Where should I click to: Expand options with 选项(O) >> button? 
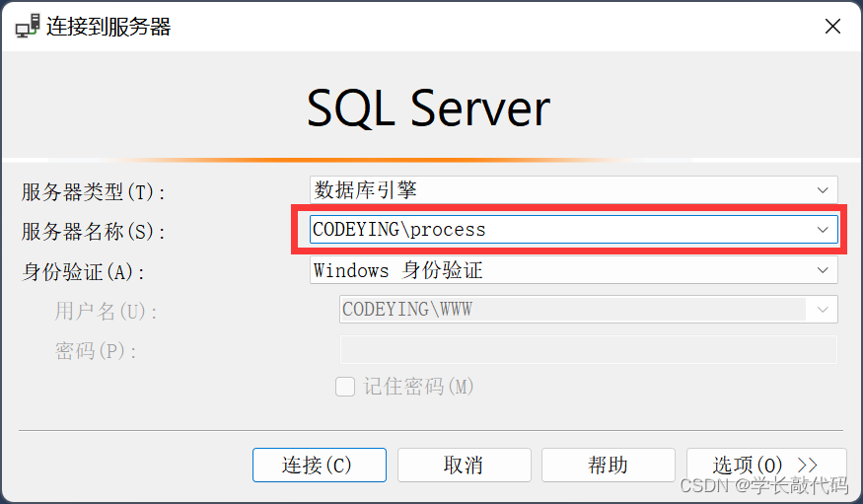[766, 465]
